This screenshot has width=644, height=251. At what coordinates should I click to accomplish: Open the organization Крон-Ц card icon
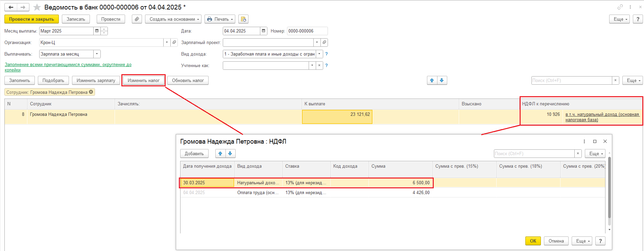point(174,42)
